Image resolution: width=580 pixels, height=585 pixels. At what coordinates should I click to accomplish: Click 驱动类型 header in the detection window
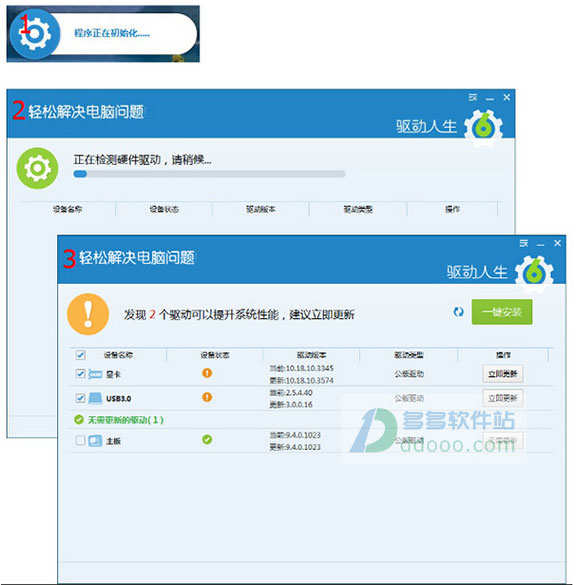(x=358, y=209)
